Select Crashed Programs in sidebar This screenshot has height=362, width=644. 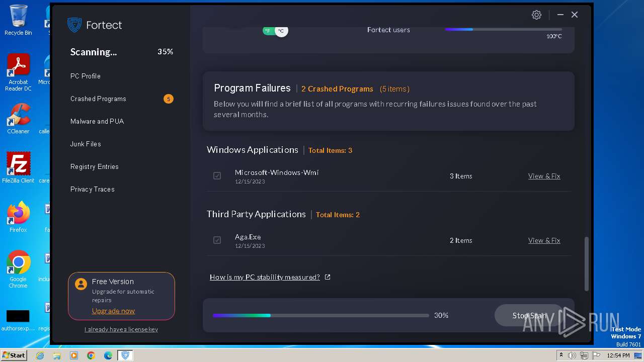click(x=98, y=99)
